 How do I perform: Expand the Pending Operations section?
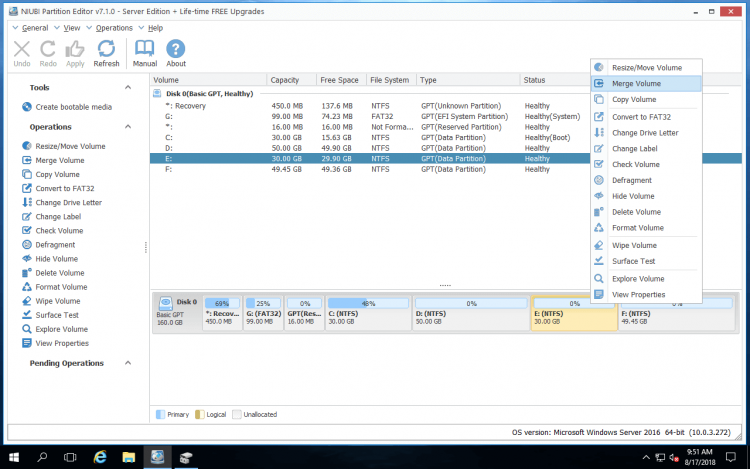click(128, 363)
